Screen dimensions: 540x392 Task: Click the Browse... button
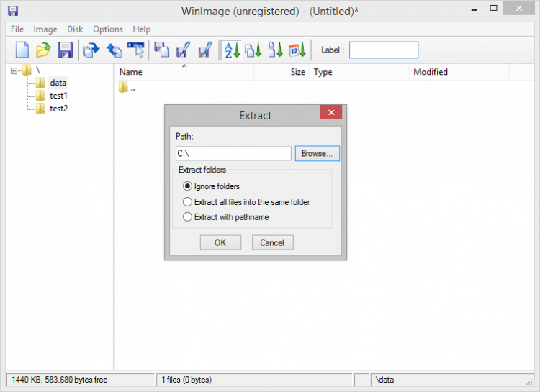[x=318, y=153]
